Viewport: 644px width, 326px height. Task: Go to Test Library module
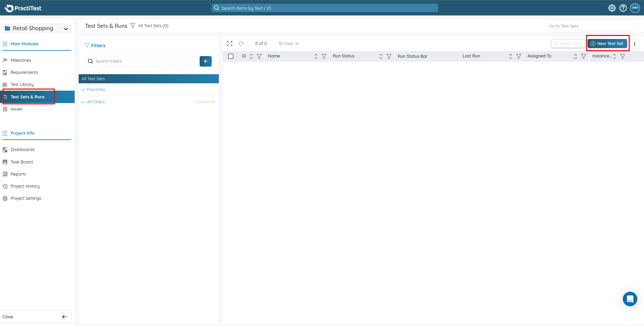tap(22, 85)
